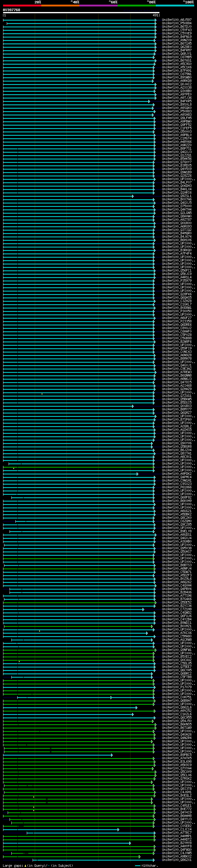The width and height of the screenshot is (197, 868).
Task: Click hit label UniRef100_P50883
Action: point(177,111)
